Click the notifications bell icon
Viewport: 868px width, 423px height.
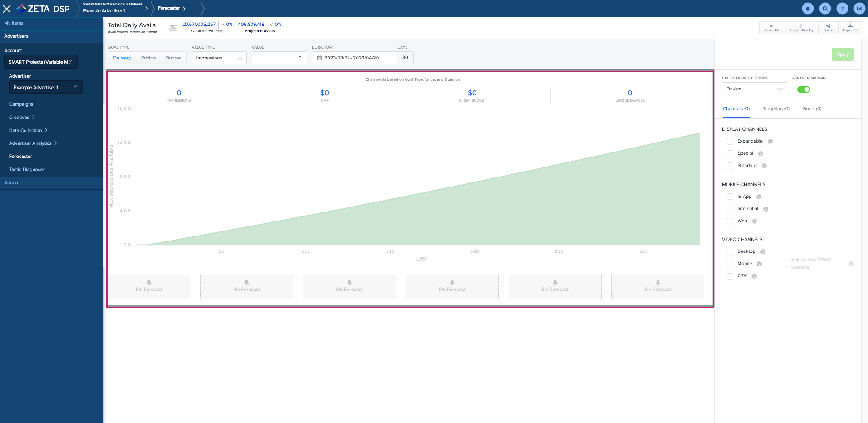pos(808,8)
